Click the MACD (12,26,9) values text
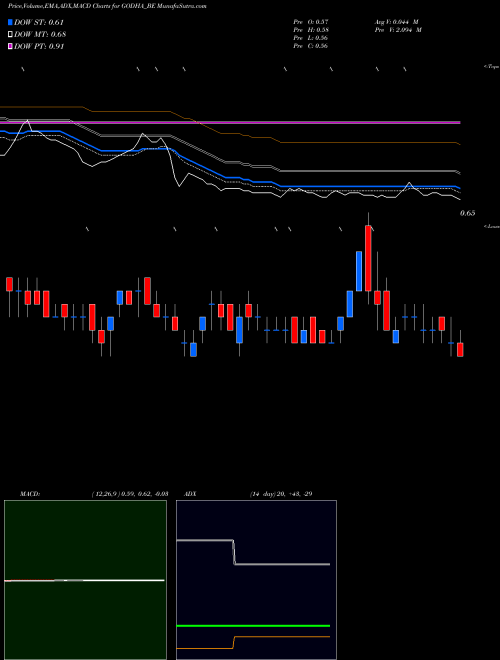The height and width of the screenshot is (660, 500). [x=130, y=494]
